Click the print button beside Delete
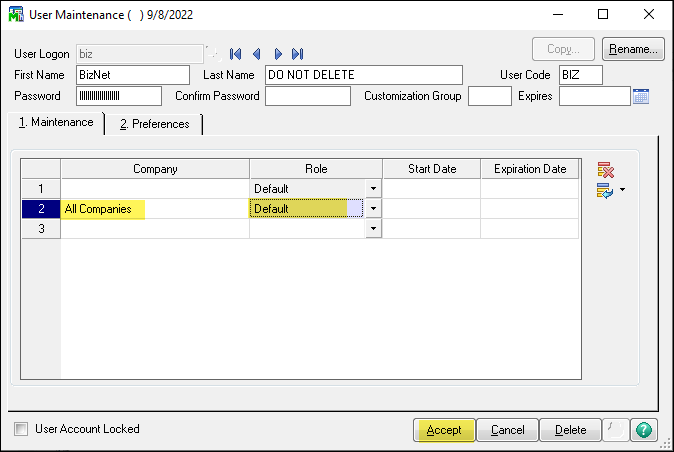The width and height of the screenshot is (674, 452). pyautogui.click(x=616, y=430)
